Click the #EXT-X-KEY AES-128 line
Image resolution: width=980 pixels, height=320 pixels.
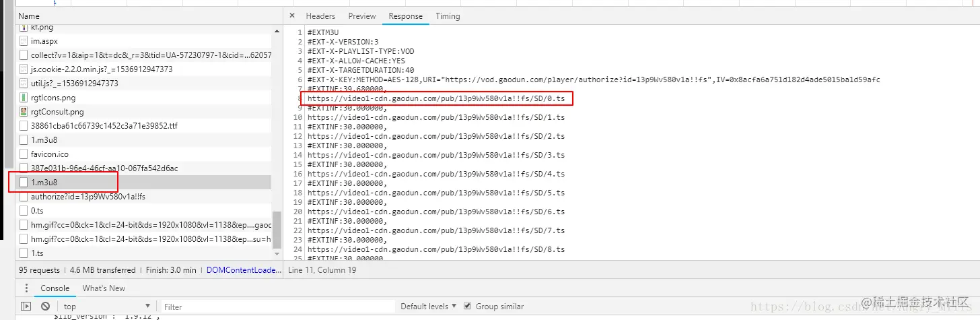(x=593, y=79)
